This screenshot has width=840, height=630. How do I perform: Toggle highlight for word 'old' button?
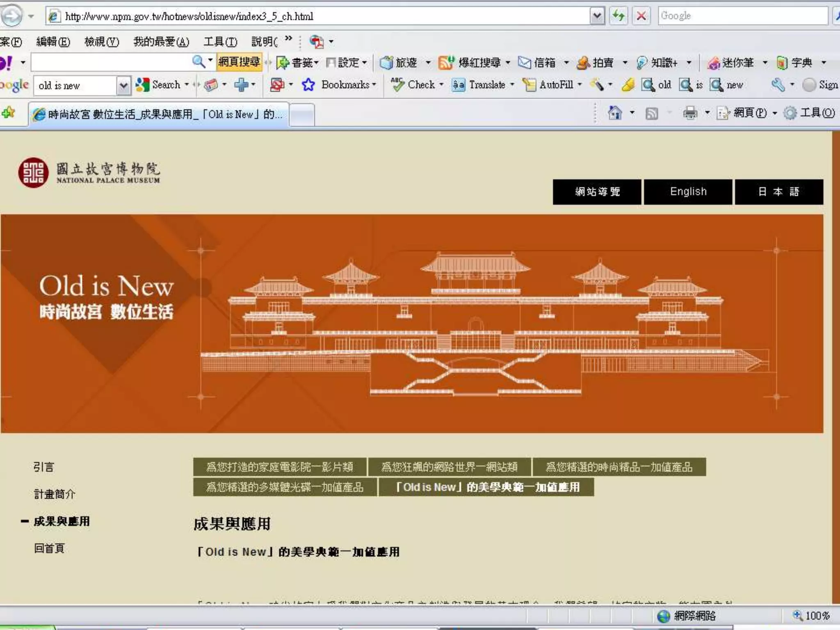click(x=656, y=85)
